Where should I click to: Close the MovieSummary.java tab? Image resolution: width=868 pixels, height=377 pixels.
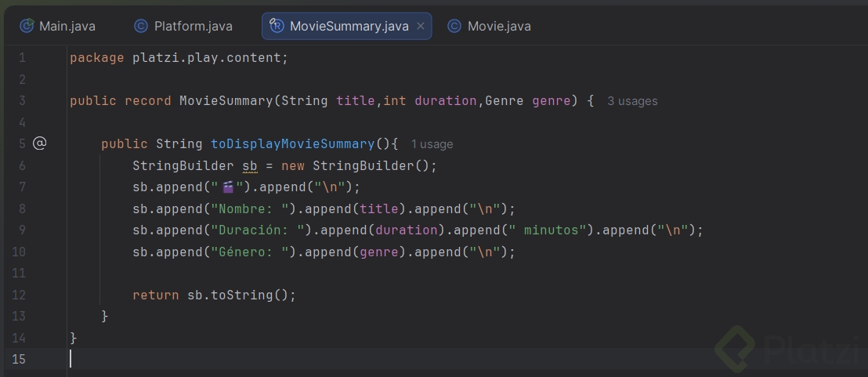(x=421, y=26)
